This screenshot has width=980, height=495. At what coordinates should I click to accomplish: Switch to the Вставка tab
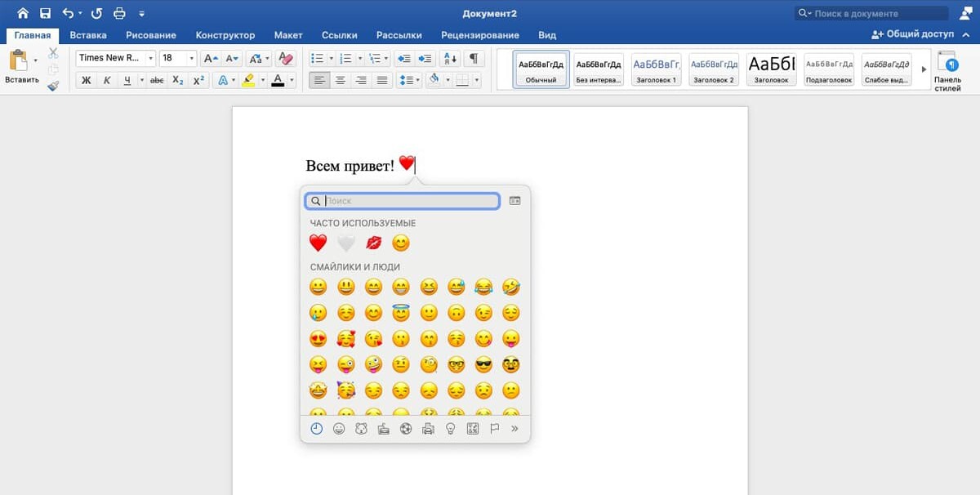[x=88, y=35]
